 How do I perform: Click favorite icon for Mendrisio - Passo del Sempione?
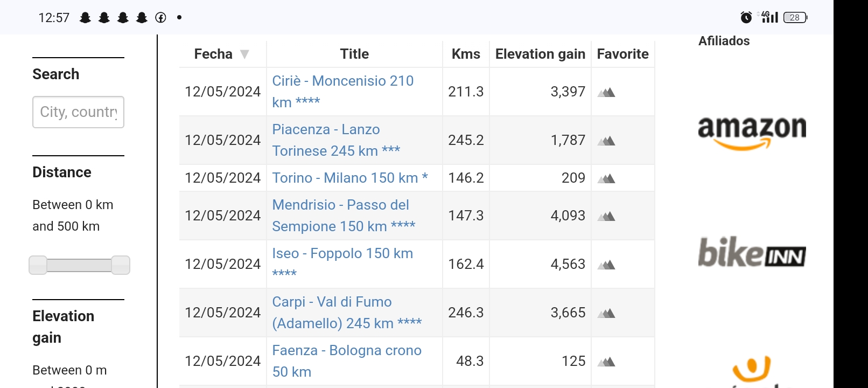(x=606, y=216)
